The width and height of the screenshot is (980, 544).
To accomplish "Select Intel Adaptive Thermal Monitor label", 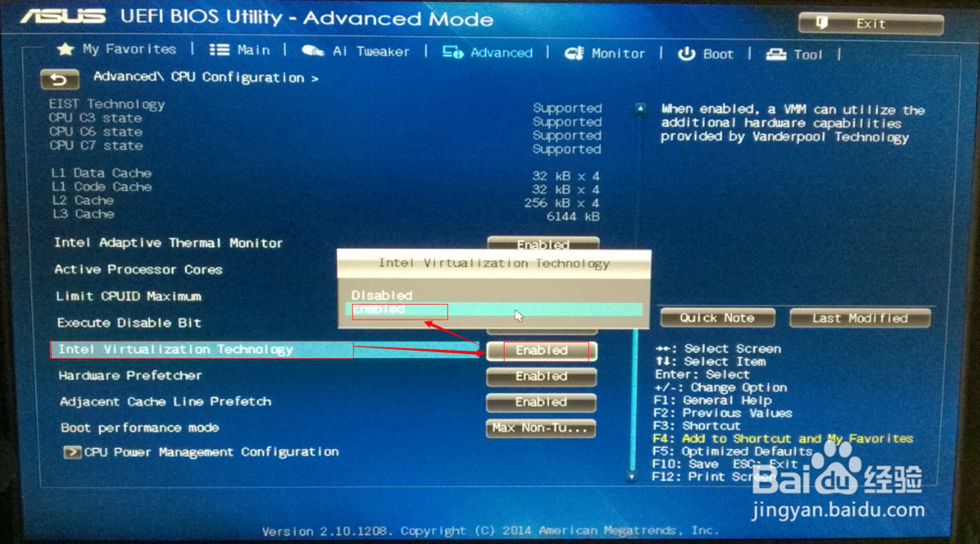I will tap(169, 243).
